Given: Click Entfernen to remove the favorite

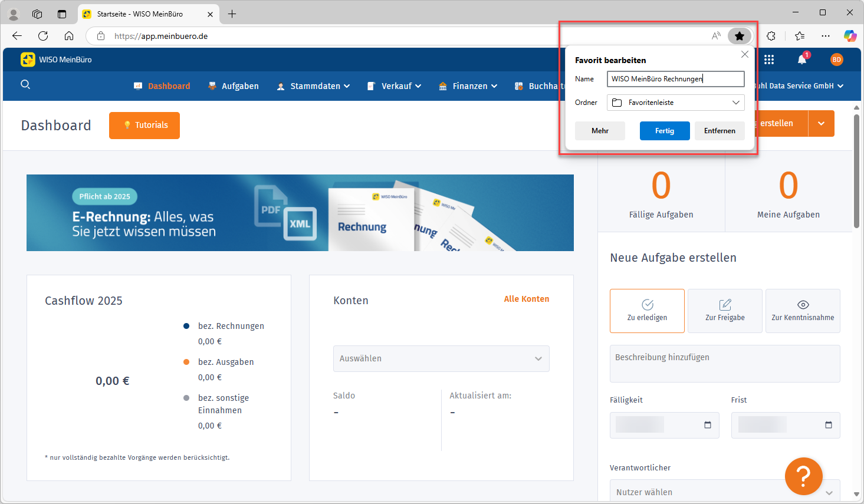Looking at the screenshot, I should pyautogui.click(x=720, y=131).
